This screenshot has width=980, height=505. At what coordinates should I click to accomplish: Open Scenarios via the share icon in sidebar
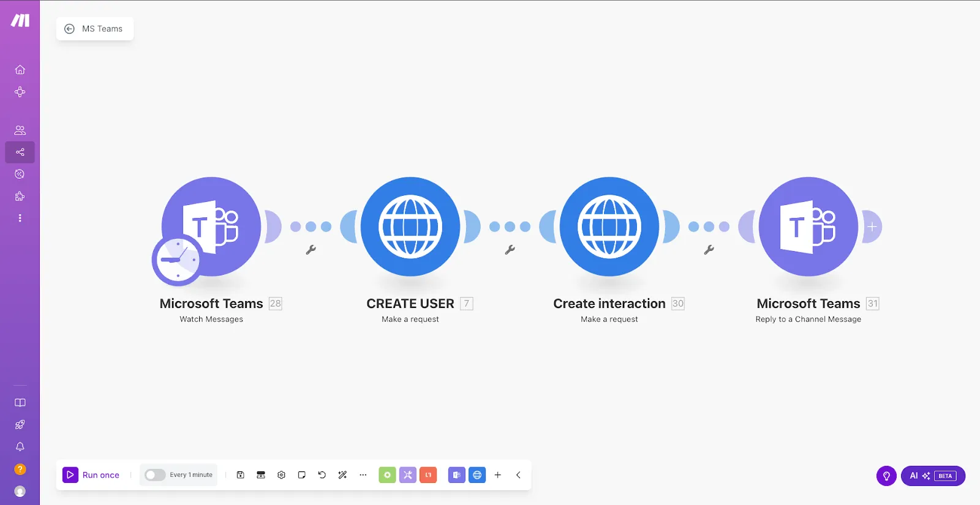tap(20, 152)
